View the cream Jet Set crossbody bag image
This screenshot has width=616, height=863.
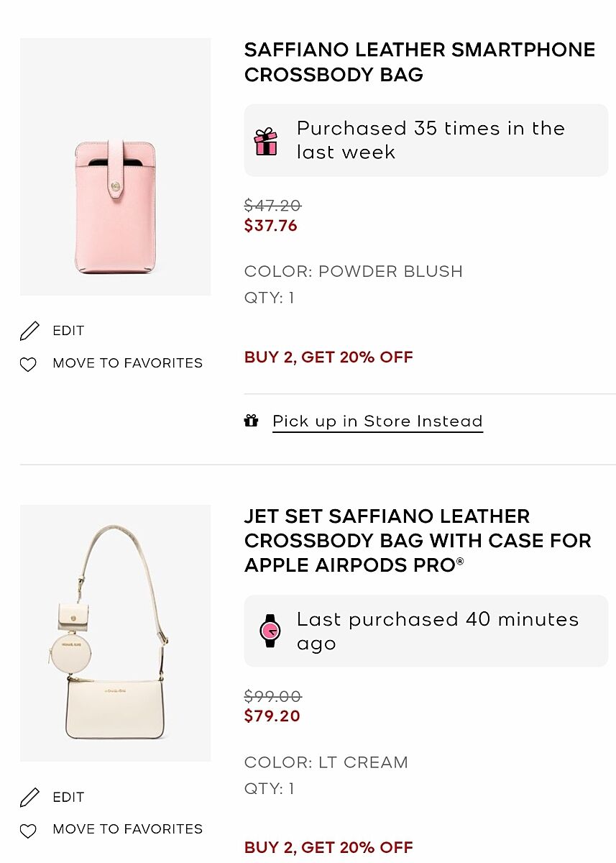click(x=115, y=633)
